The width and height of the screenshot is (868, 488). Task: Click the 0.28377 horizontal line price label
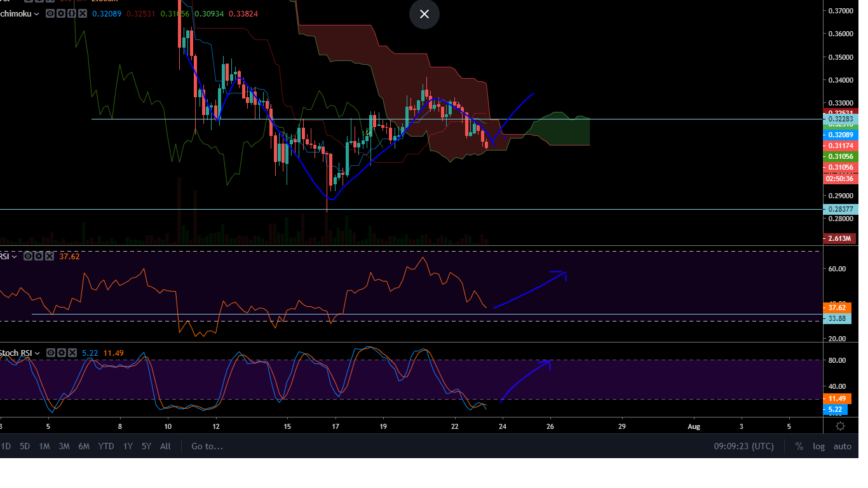click(840, 209)
